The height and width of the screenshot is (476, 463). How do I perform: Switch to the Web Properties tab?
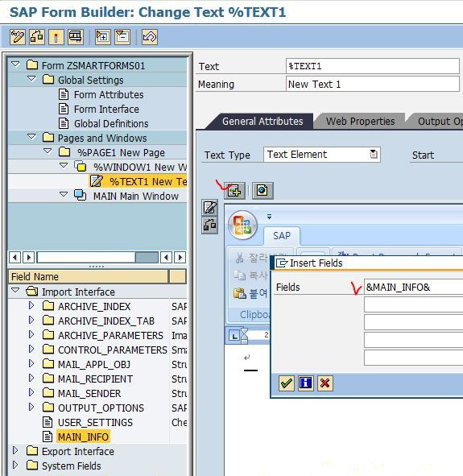360,122
